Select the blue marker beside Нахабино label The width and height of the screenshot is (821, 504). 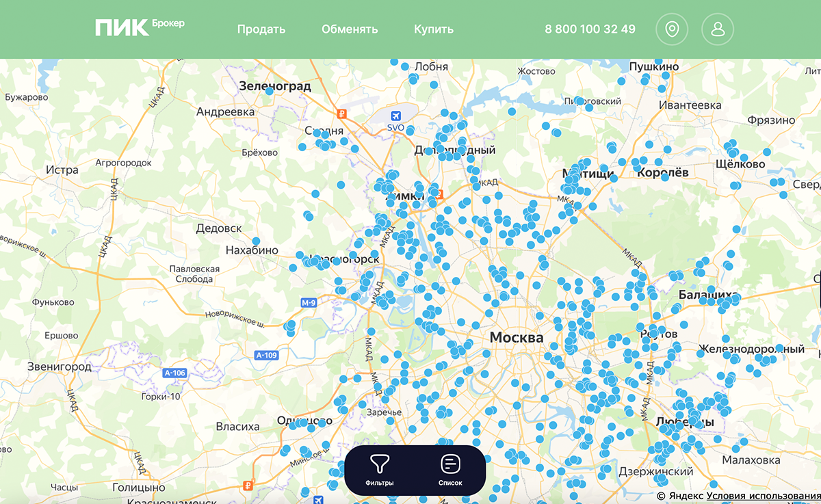(256, 241)
